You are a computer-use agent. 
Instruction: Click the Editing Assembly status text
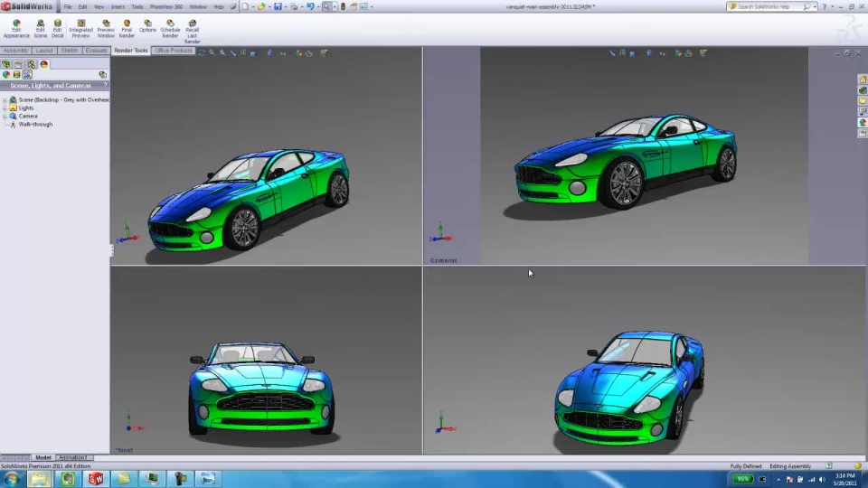(790, 466)
